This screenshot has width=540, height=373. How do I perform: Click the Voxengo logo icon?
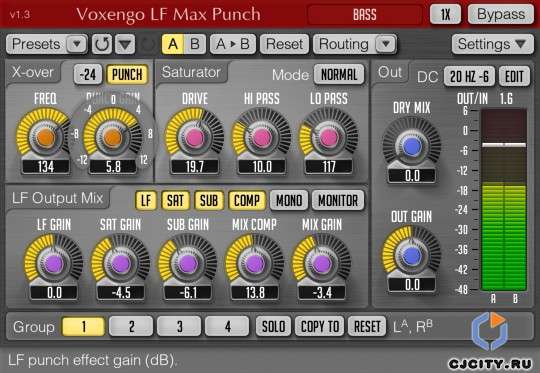point(490,330)
